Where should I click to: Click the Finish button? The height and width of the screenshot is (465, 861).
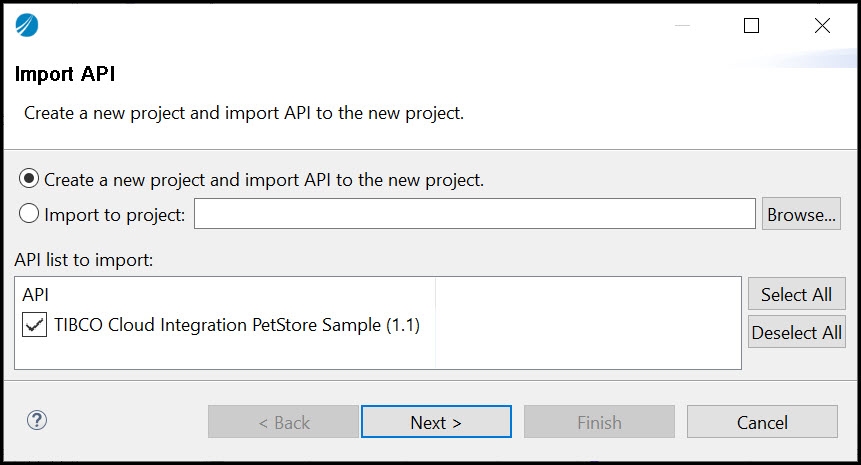[x=599, y=422]
